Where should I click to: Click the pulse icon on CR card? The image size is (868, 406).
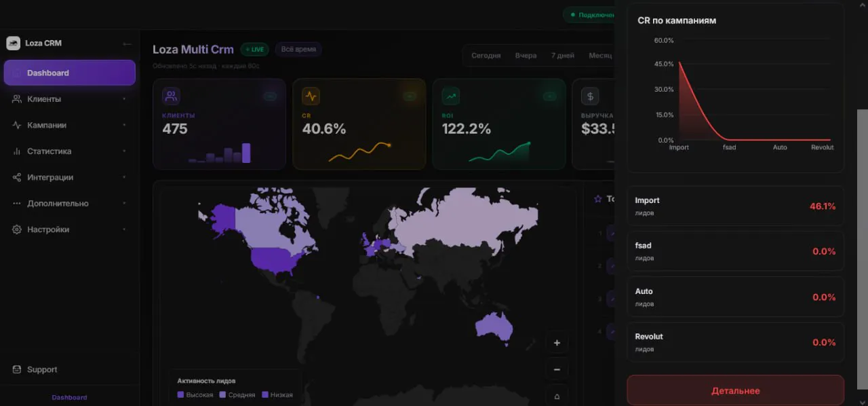(x=311, y=96)
